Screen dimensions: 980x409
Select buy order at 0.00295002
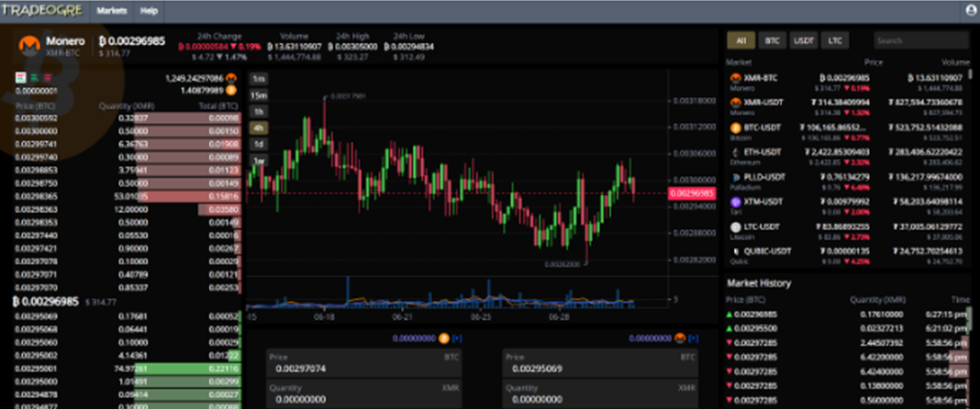127,355
